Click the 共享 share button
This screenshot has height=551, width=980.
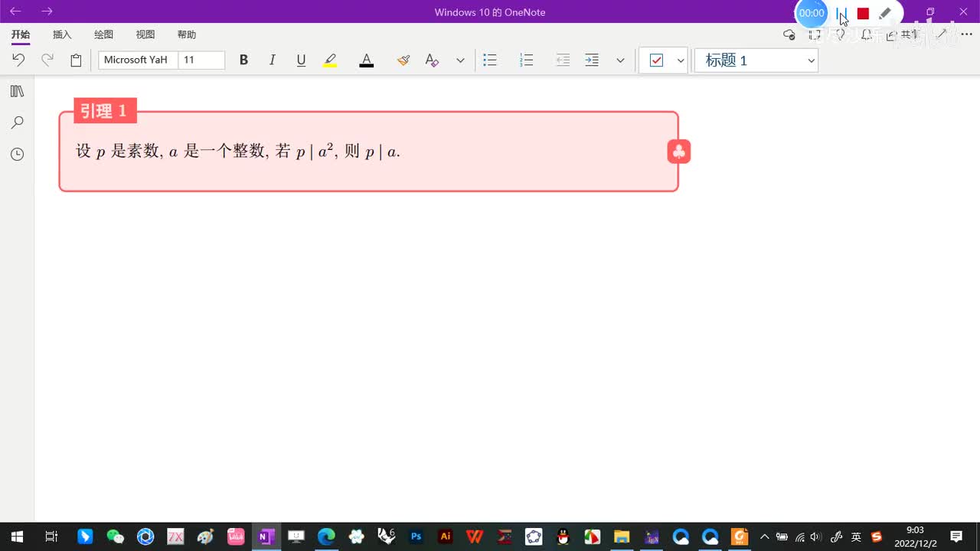point(903,34)
